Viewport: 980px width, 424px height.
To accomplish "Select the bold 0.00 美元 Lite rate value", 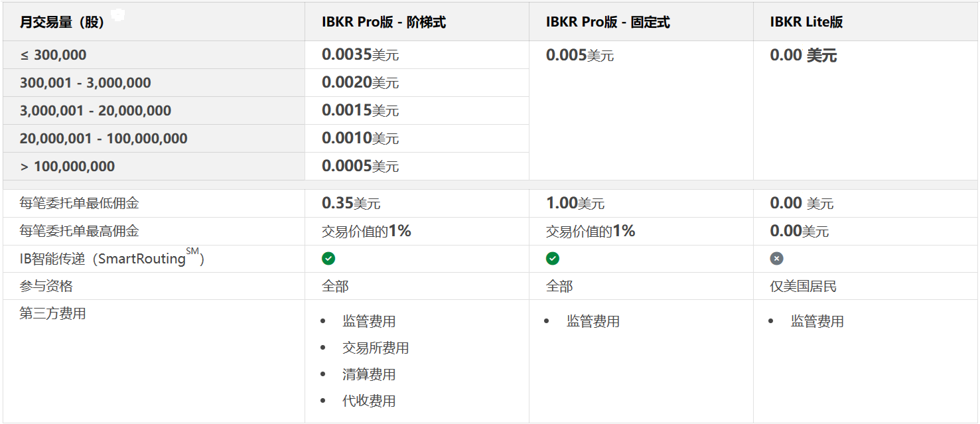I will tap(804, 55).
